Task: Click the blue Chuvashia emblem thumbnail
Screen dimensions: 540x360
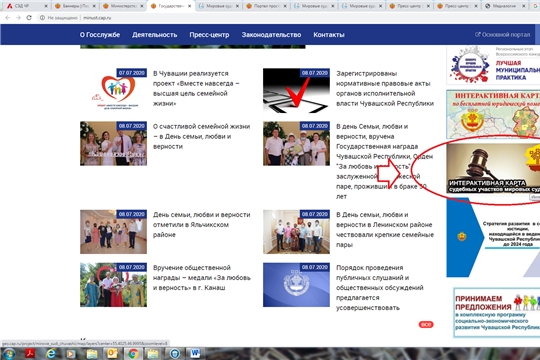Action: click(x=296, y=285)
